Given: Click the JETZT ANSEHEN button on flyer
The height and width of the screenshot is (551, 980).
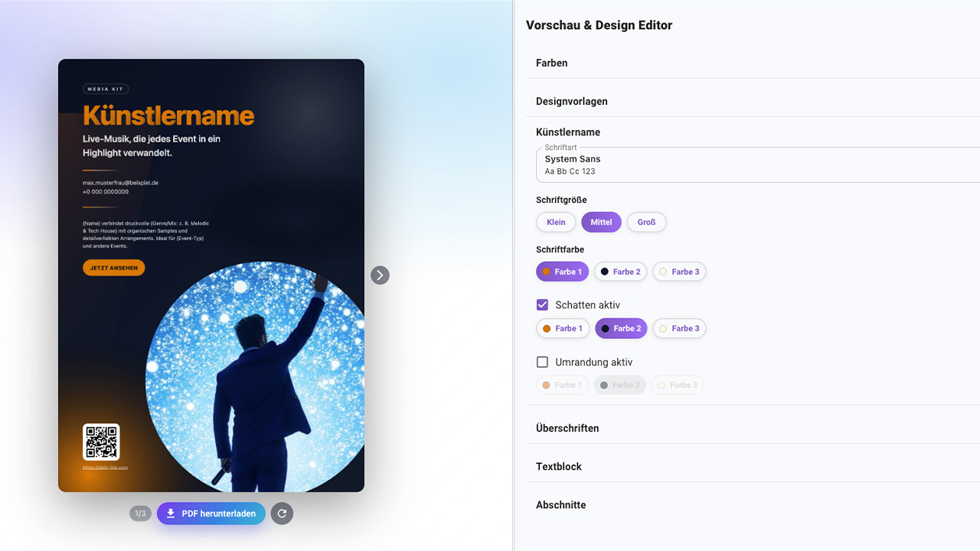Looking at the screenshot, I should click(114, 268).
